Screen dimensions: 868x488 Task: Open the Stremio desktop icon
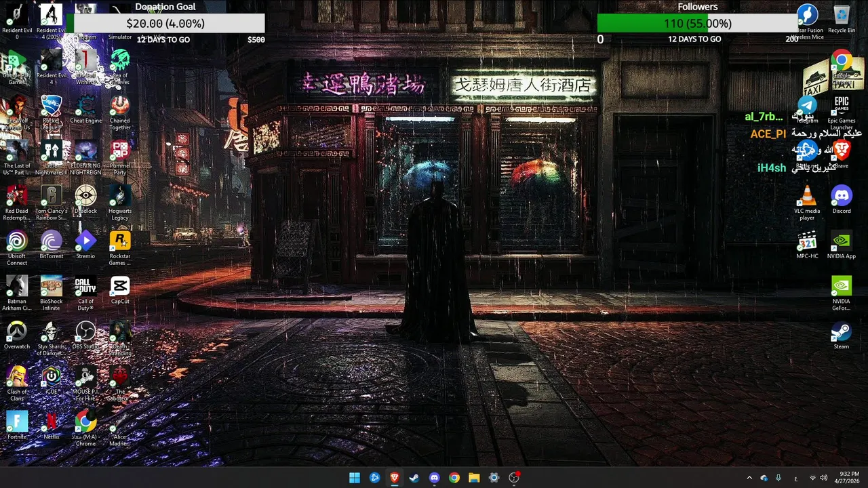click(85, 245)
